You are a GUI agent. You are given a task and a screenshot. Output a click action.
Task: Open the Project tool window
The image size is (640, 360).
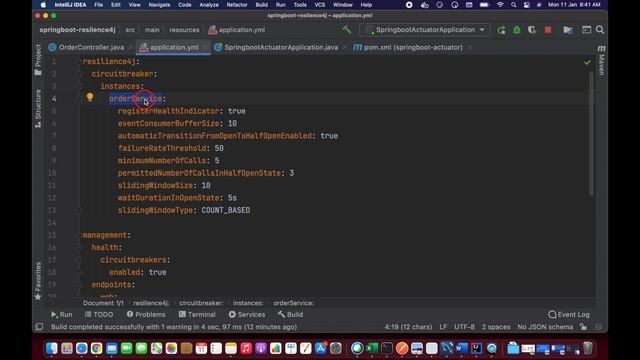pos(38,60)
